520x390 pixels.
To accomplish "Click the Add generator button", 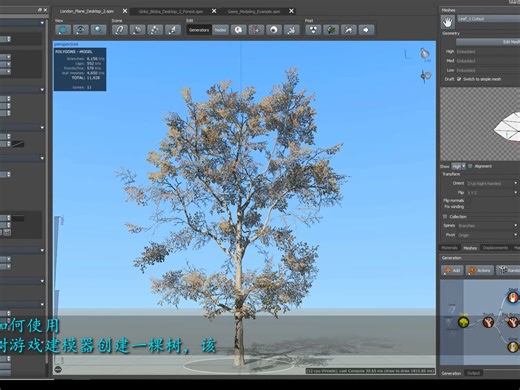I will pos(452,270).
